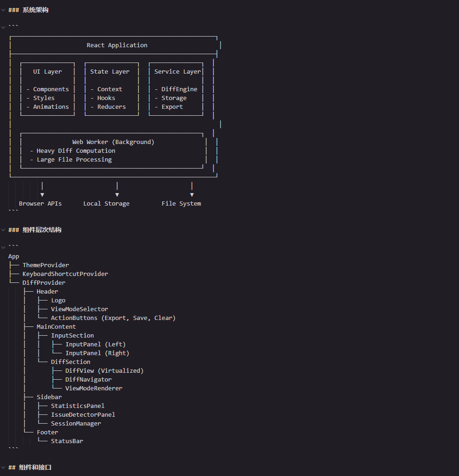Click the Footer tree line
This screenshot has height=476, width=459.
(47, 432)
